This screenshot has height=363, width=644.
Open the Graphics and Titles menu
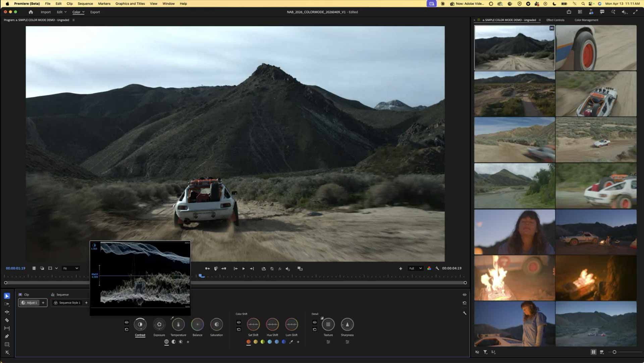coord(130,4)
